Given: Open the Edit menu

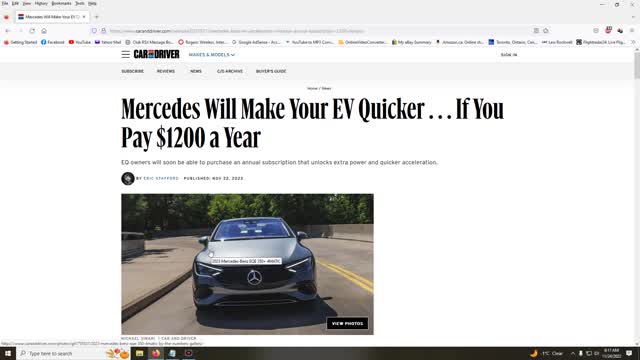Looking at the screenshot, I should pyautogui.click(x=15, y=3).
